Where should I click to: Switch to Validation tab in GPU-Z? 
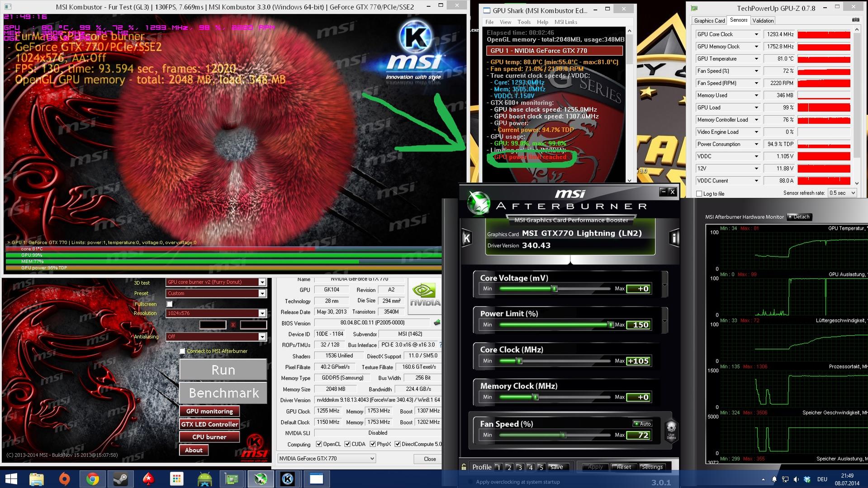click(763, 21)
